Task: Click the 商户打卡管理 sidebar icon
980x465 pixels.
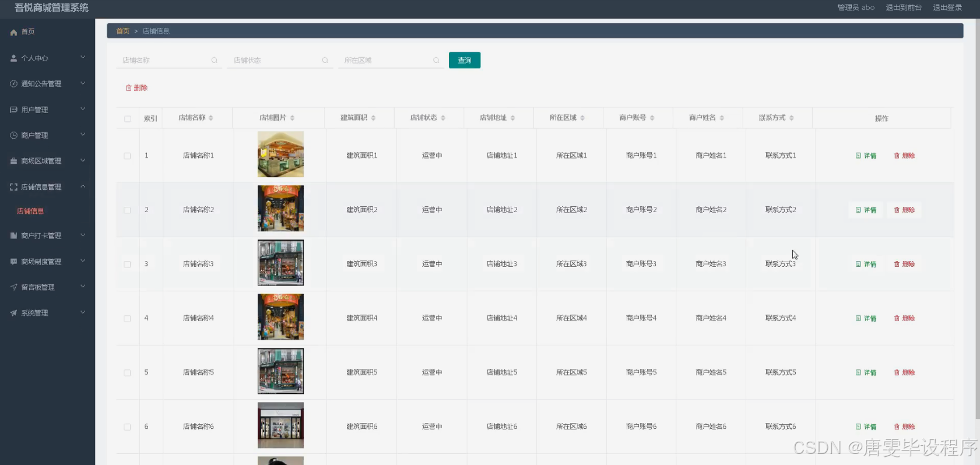Action: point(13,235)
